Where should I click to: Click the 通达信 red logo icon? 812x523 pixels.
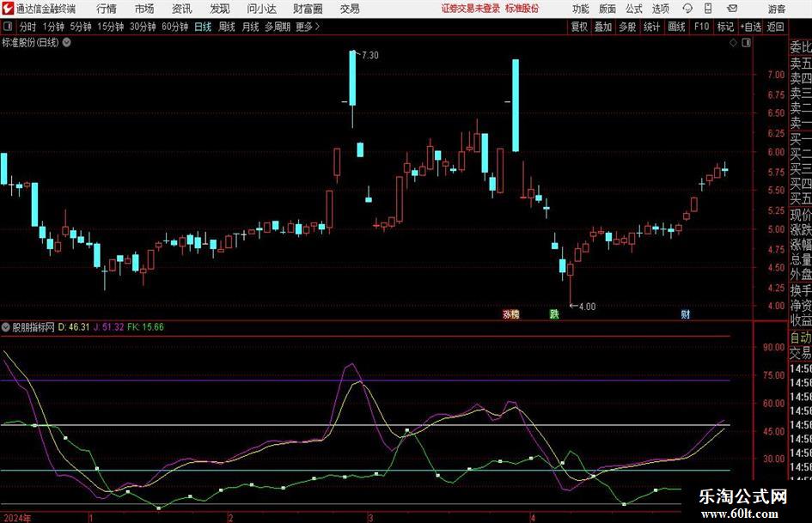(x=8, y=9)
